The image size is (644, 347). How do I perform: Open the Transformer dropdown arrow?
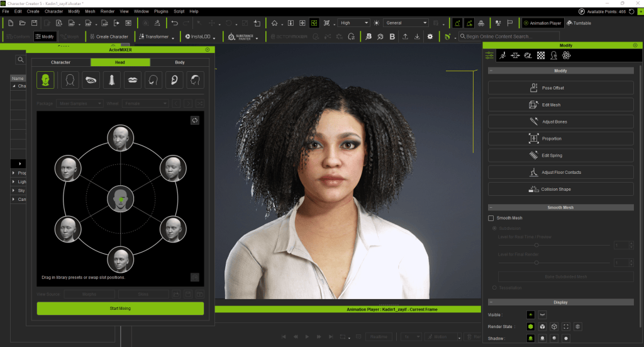pos(173,37)
